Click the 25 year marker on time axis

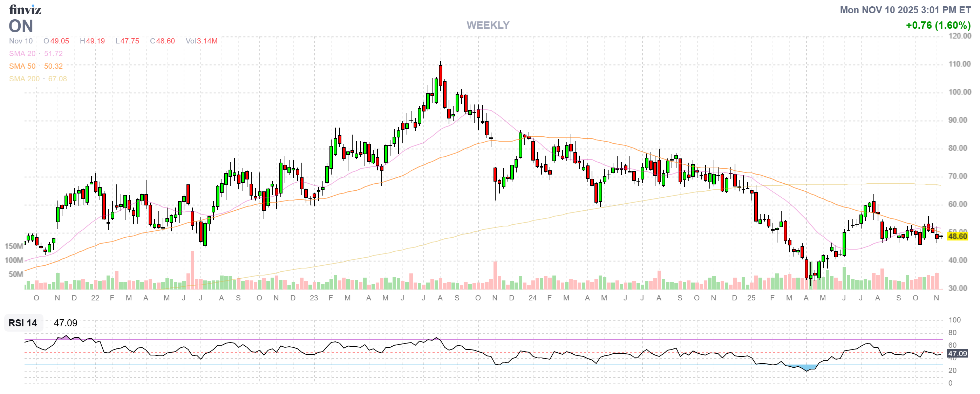(751, 298)
